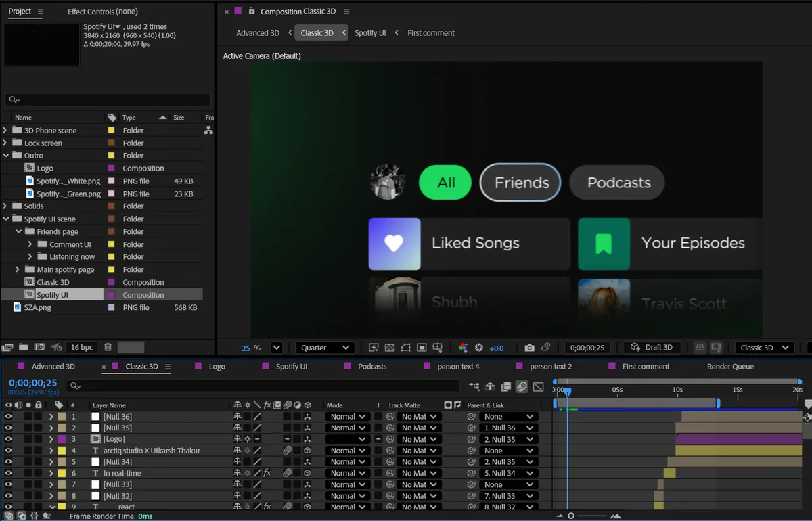Enable Frame Blending icon in timeline
The image size is (812, 521).
506,386
